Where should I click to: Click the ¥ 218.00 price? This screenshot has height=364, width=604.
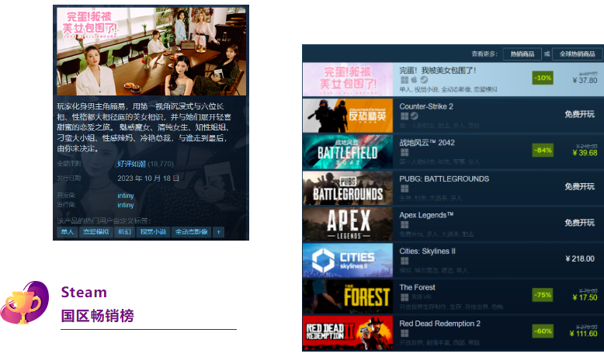click(580, 259)
